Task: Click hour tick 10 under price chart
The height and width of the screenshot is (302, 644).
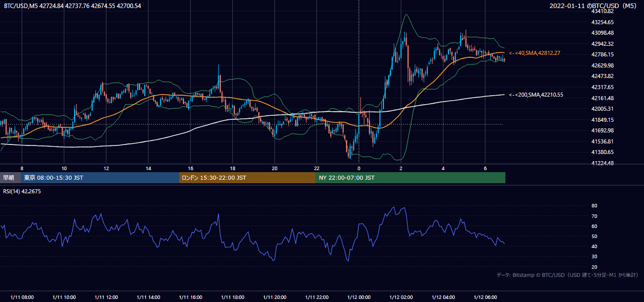Action: 64,168
